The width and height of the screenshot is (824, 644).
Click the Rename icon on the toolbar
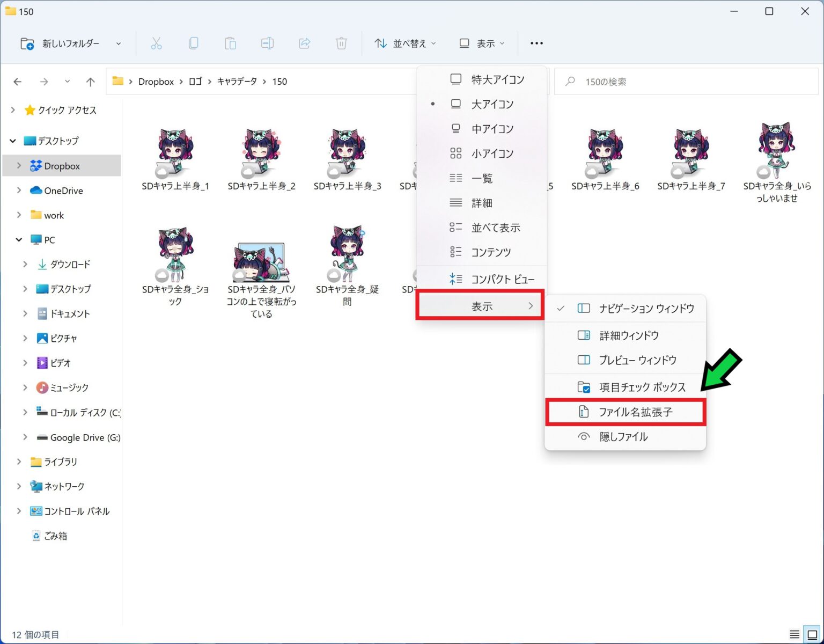click(267, 43)
